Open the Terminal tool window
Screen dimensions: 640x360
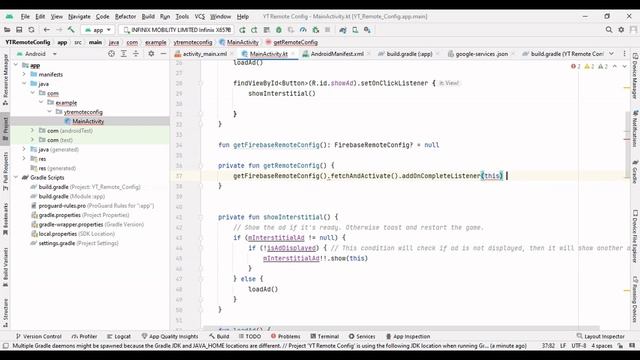[x=324, y=336]
